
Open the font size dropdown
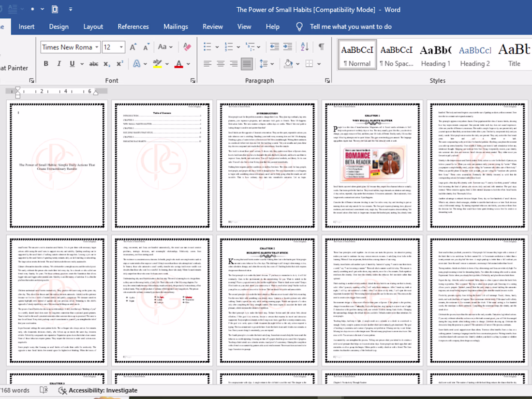tap(121, 47)
